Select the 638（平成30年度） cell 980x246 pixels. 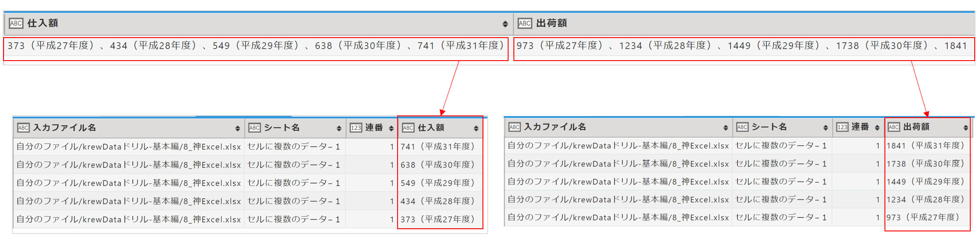coord(440,165)
